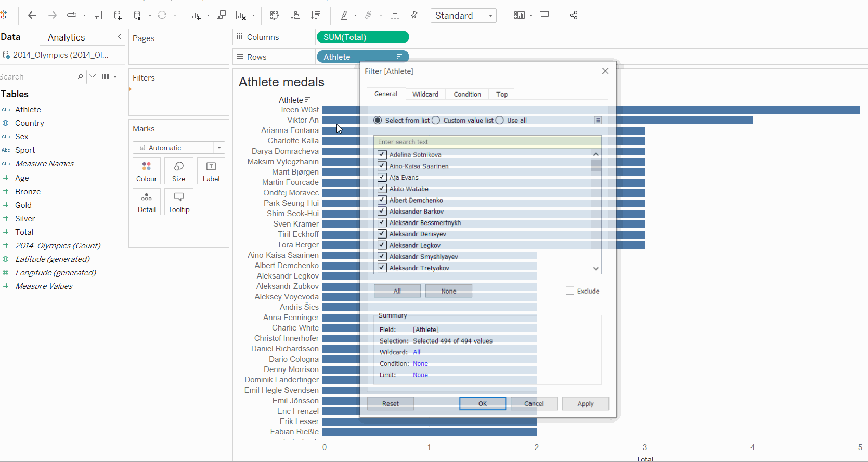
Task: Click the Sort ascending icon
Action: 295,15
